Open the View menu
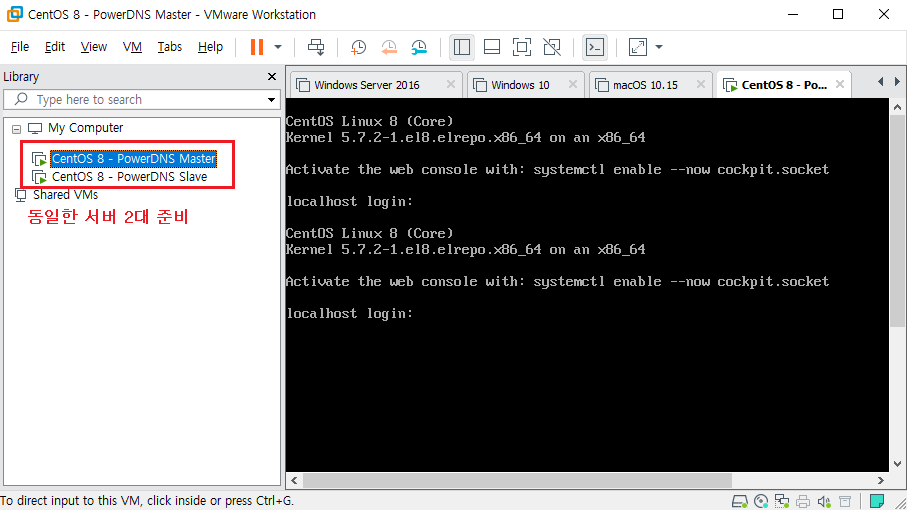Image resolution: width=907 pixels, height=510 pixels. [94, 47]
